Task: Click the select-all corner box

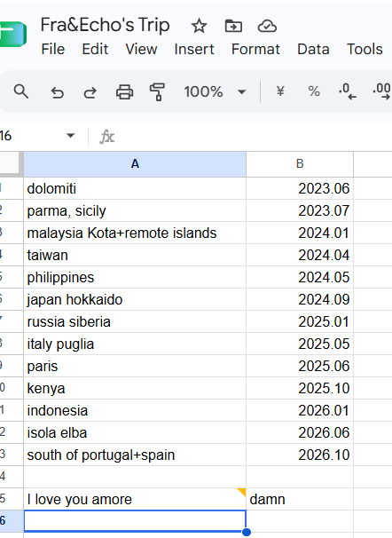Action: click(10, 163)
